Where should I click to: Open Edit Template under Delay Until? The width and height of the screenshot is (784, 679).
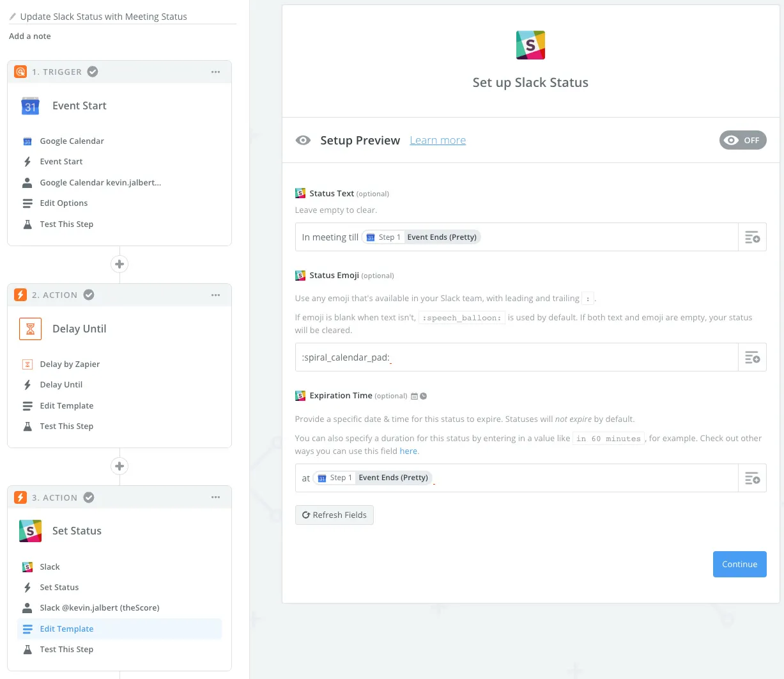(119, 406)
